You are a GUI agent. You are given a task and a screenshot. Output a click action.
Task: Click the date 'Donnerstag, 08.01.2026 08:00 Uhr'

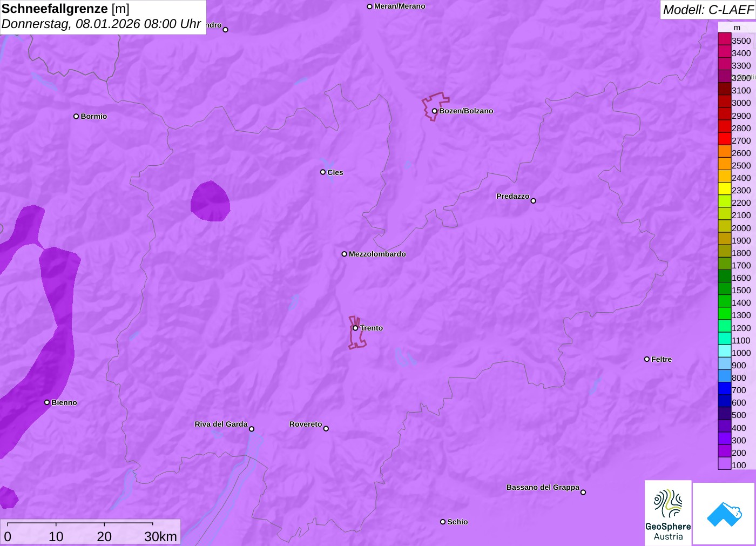pyautogui.click(x=102, y=24)
